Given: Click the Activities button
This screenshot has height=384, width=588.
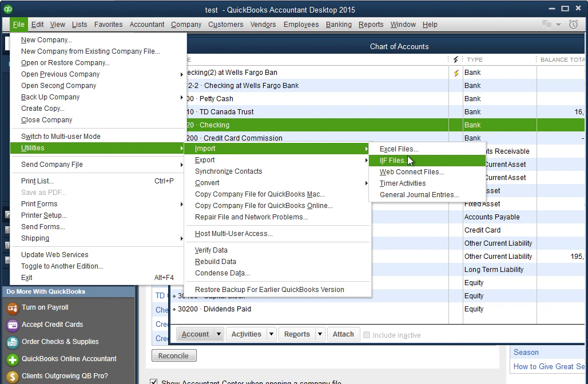Looking at the screenshot, I should point(247,334).
